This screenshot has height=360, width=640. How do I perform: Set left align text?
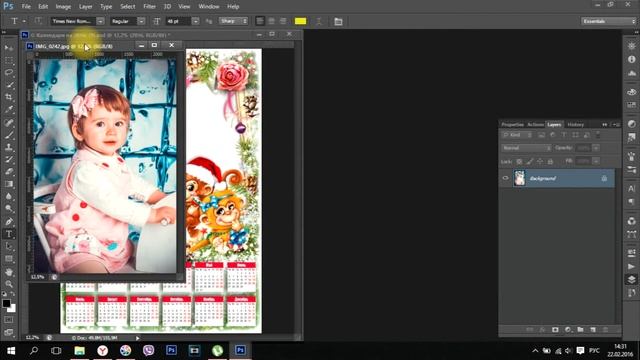click(260, 21)
